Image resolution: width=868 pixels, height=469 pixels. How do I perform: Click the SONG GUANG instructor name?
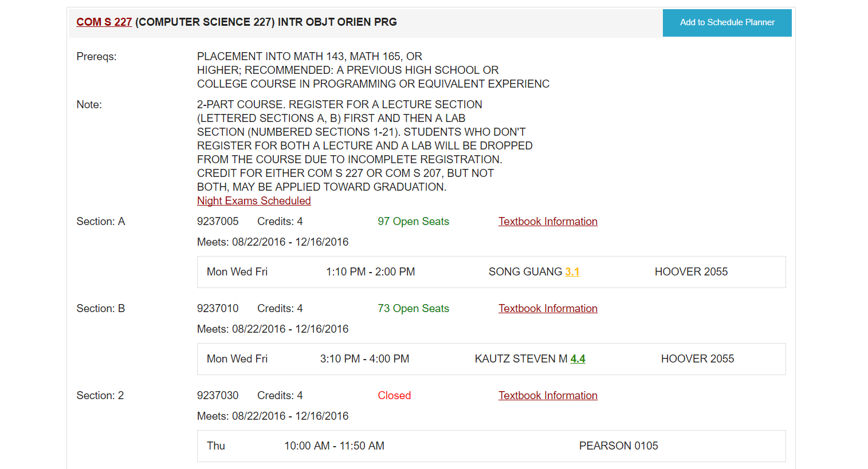point(525,272)
